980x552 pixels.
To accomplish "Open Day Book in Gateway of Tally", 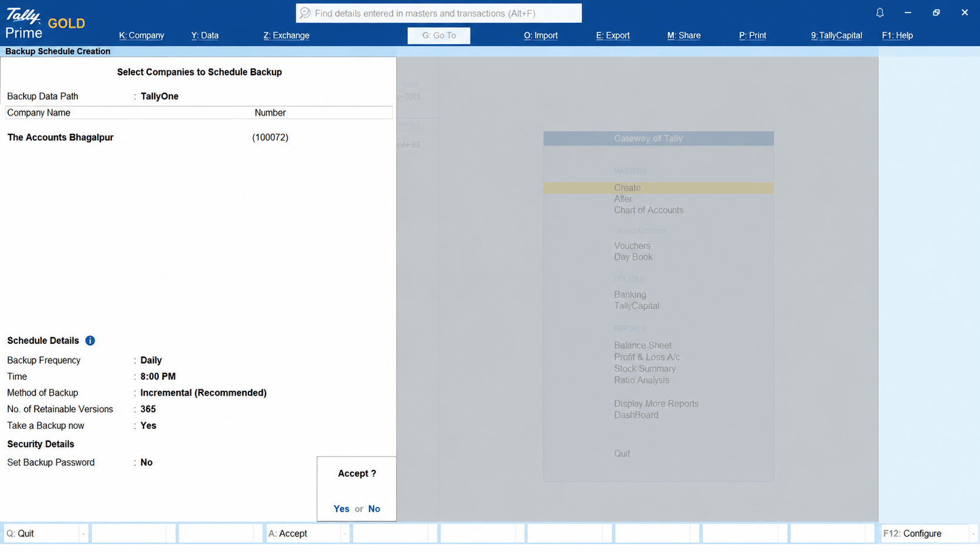I will coord(633,257).
